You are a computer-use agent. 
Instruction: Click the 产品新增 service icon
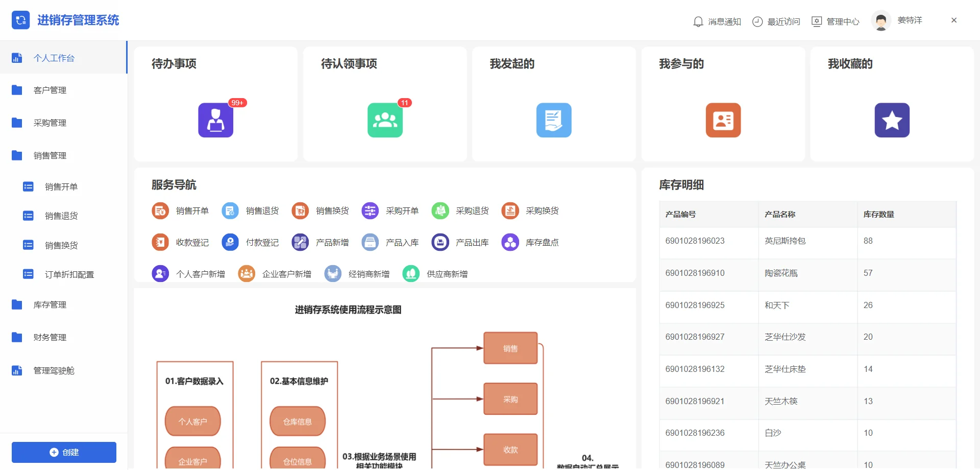tap(300, 242)
